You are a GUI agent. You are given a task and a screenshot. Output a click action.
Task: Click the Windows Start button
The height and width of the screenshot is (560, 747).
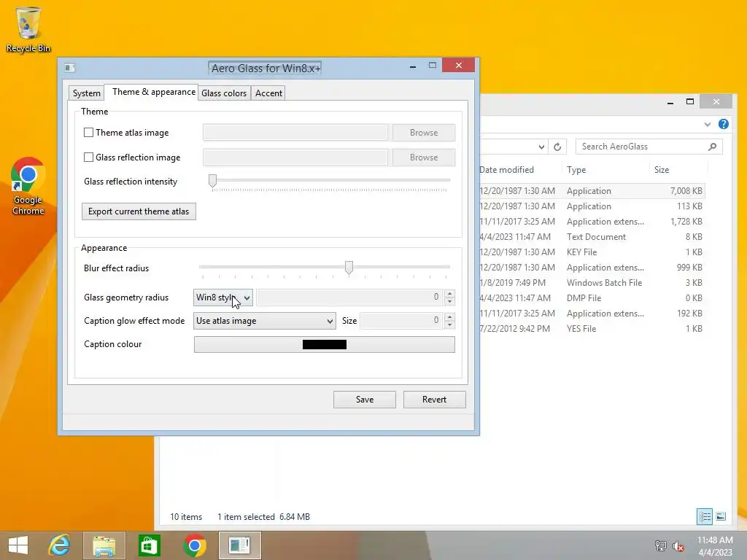click(x=18, y=545)
